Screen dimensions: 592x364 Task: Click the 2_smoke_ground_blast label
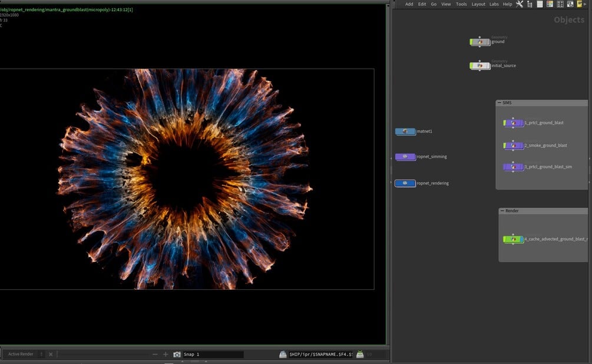(x=545, y=145)
